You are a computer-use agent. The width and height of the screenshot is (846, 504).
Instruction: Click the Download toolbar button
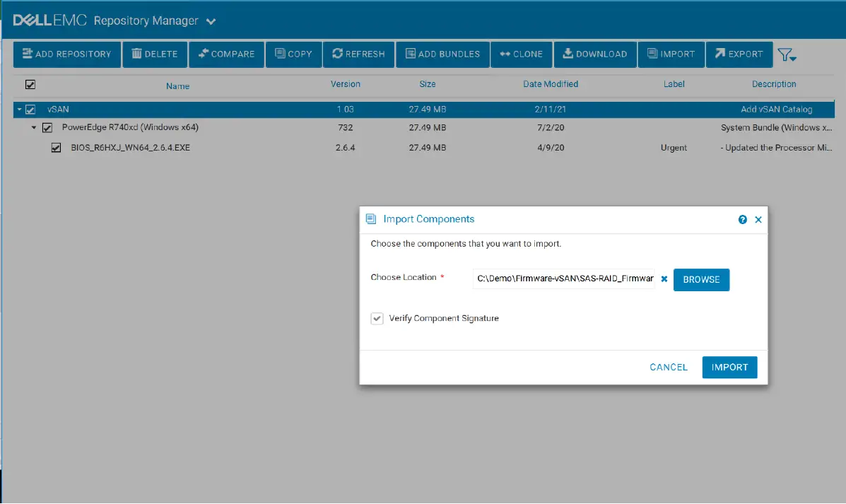(595, 54)
